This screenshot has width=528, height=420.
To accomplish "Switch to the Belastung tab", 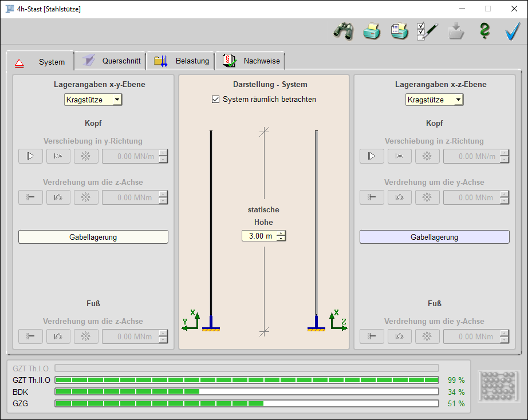I will pos(182,61).
